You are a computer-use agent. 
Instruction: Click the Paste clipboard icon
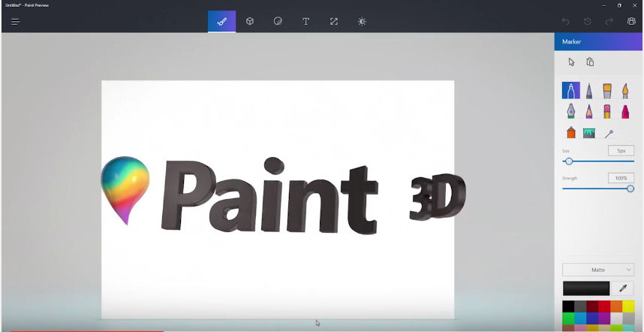coord(590,62)
